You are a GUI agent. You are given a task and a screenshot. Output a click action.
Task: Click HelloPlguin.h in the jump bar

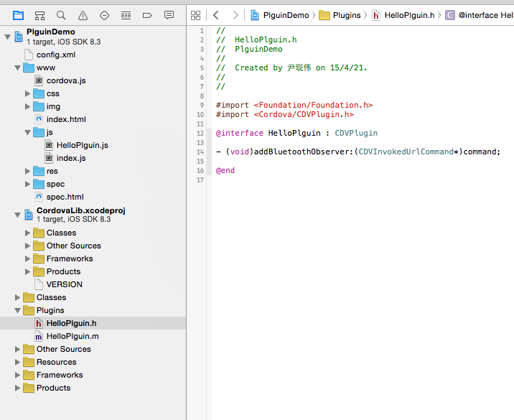408,15
